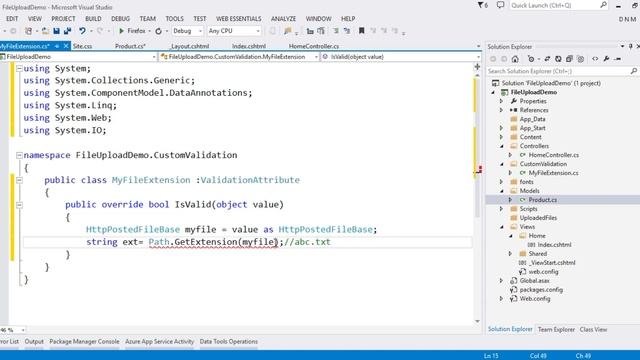Viewport: 640px width, 360px height.
Task: Collapse the MyFileExtension class outlining block
Action: 19,180
